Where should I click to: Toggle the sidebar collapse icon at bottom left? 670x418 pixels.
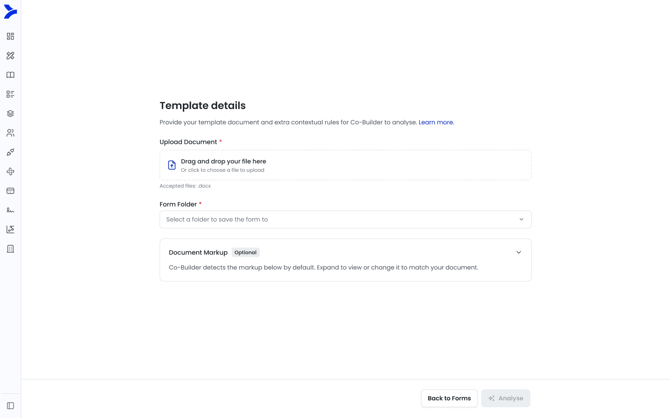[x=10, y=406]
